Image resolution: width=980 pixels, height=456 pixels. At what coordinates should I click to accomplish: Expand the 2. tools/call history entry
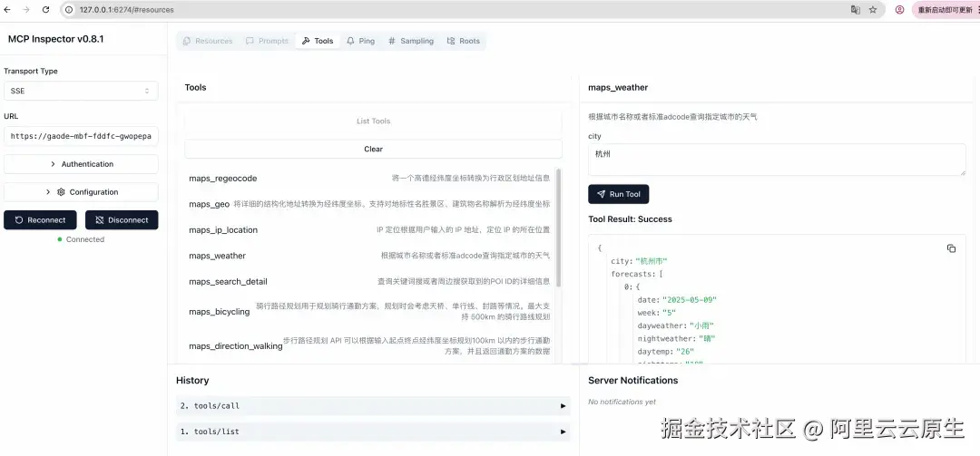(x=373, y=406)
